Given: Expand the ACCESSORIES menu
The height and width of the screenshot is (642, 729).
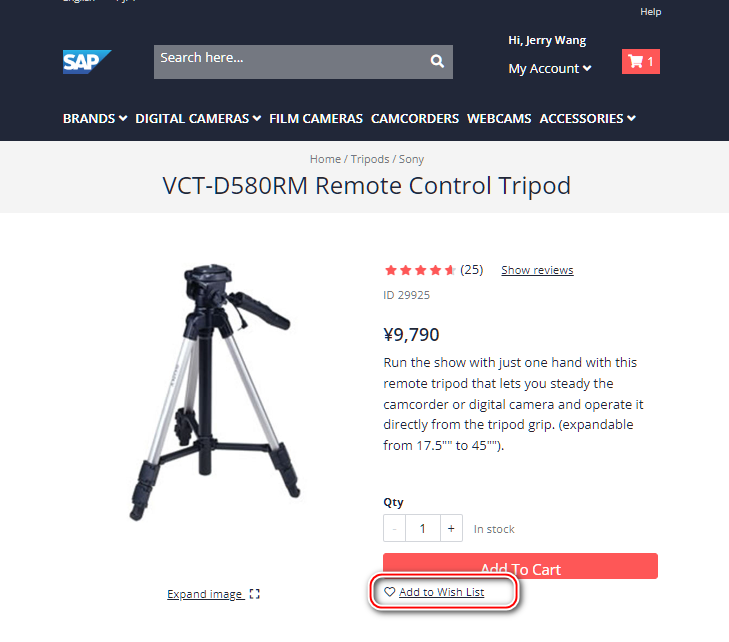Looking at the screenshot, I should [588, 119].
